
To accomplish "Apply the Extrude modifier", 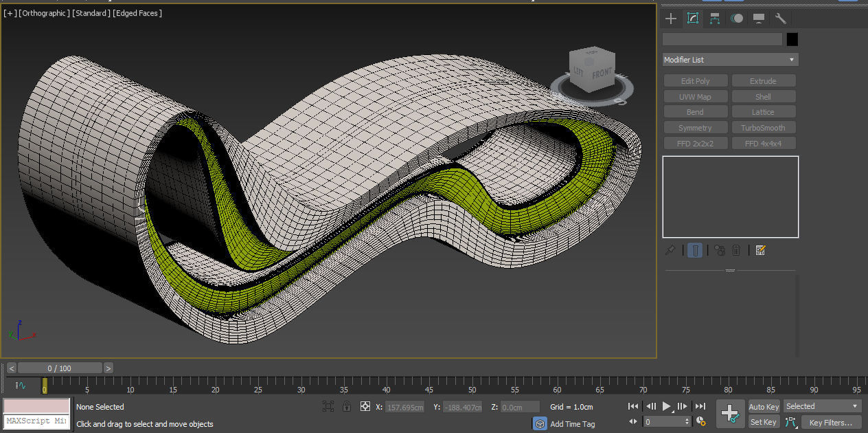I will coord(763,81).
